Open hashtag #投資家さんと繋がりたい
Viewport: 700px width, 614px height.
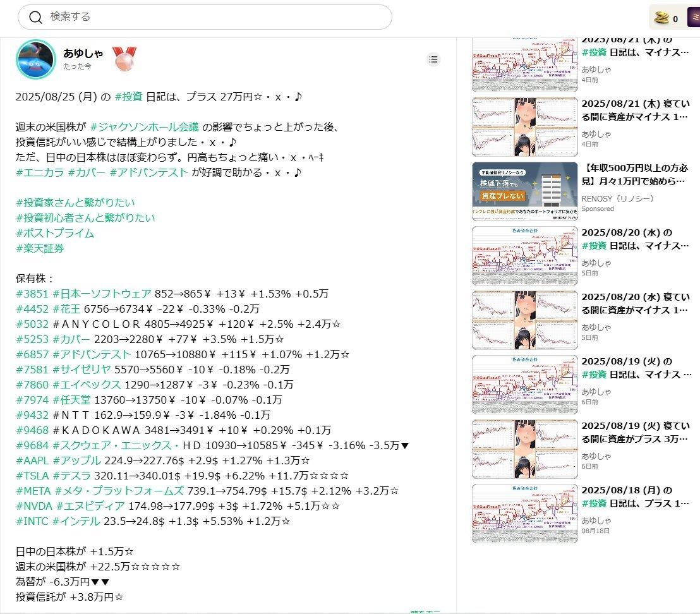click(x=75, y=203)
